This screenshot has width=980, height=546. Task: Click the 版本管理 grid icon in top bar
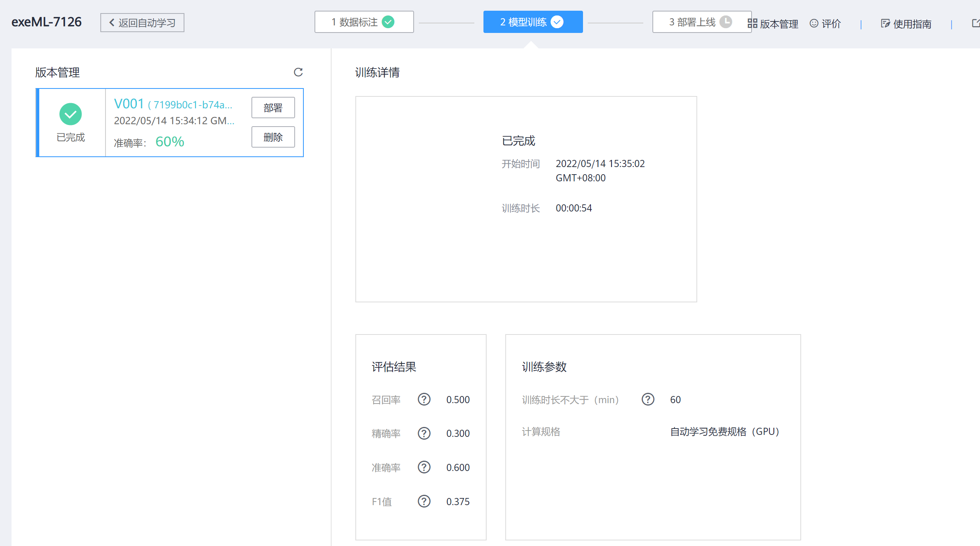click(x=752, y=23)
